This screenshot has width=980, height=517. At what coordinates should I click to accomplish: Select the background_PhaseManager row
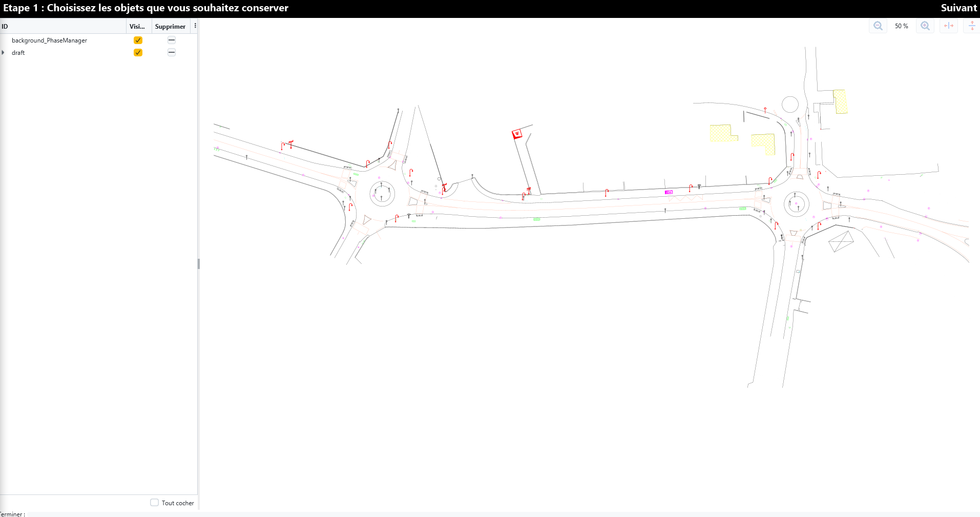(49, 40)
